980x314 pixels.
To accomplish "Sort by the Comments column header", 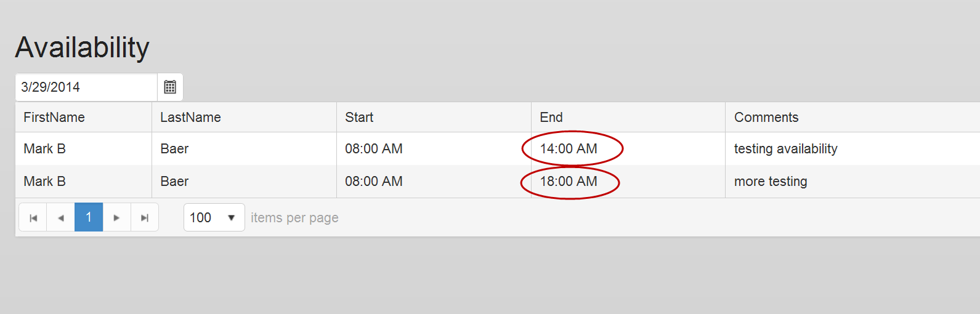I will click(766, 118).
